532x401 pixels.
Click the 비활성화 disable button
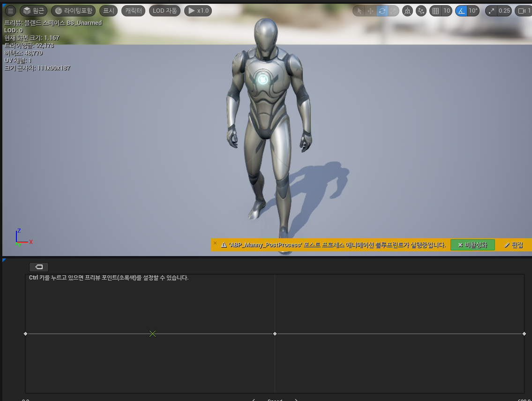472,245
